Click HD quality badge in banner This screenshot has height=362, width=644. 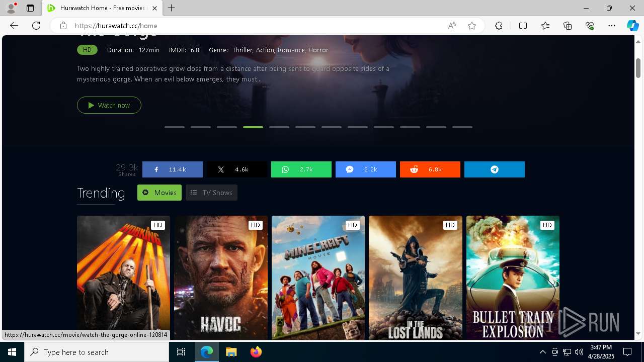[87, 50]
